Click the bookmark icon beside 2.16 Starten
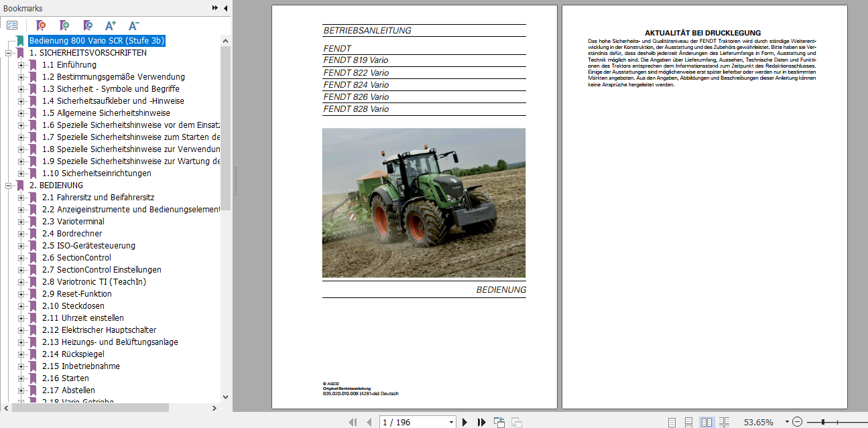Viewport: 868px width, 428px height. coord(33,378)
